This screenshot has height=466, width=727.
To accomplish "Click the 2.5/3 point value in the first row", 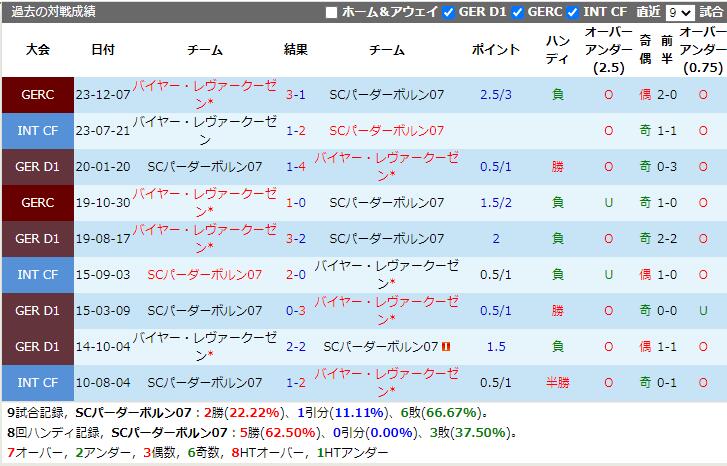I will pyautogui.click(x=494, y=95).
